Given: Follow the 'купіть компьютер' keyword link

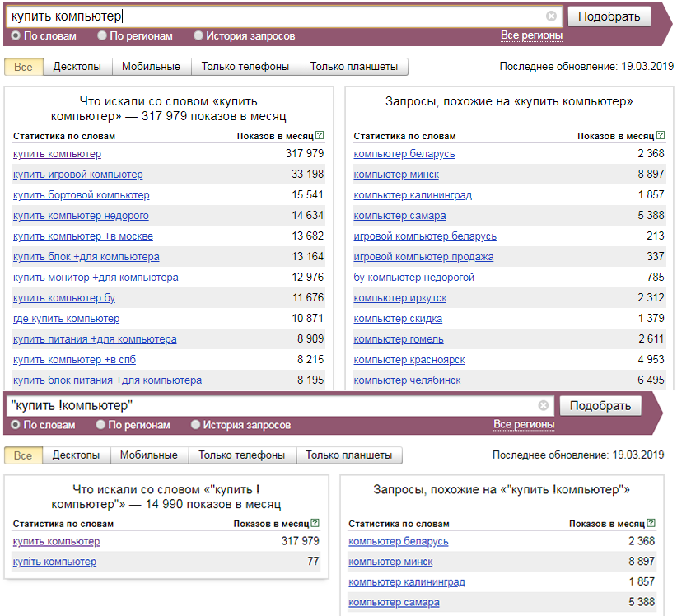Looking at the screenshot, I should point(54,562).
